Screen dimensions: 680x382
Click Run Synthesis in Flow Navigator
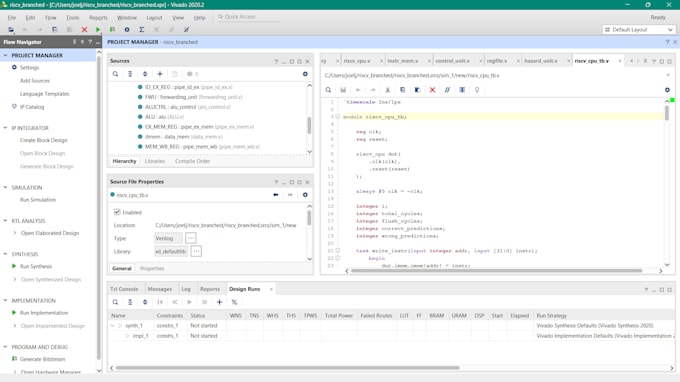tap(36, 266)
